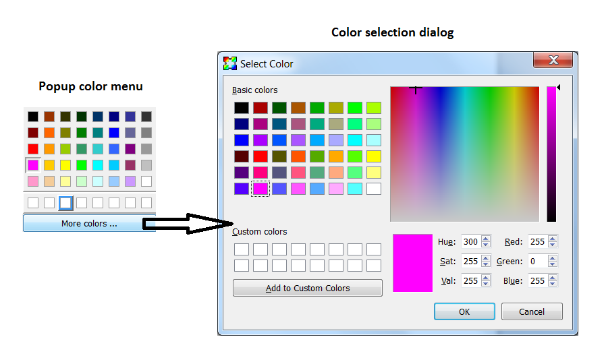Click the Select Color dialog title icon
The height and width of the screenshot is (364, 606).
230,63
